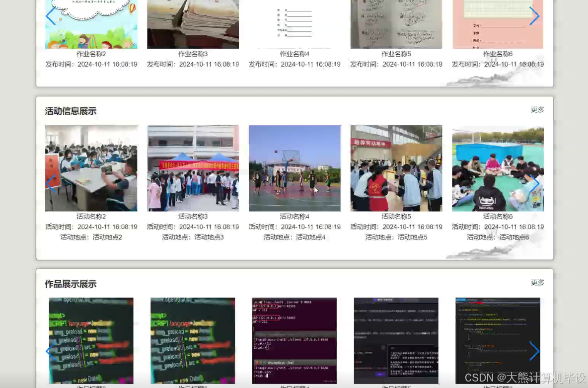Open 更多 link in 作品展示展示 section
The height and width of the screenshot is (388, 588).
click(x=537, y=283)
